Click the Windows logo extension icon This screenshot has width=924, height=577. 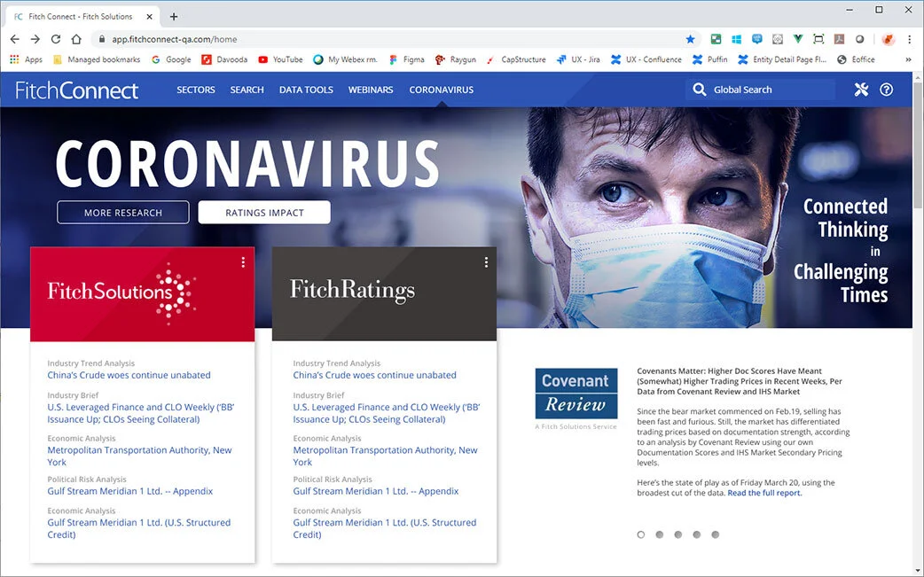pyautogui.click(x=737, y=39)
